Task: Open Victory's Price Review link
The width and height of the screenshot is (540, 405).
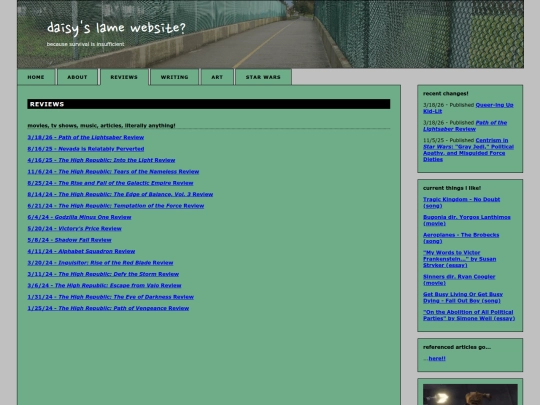Action: tap(74, 228)
